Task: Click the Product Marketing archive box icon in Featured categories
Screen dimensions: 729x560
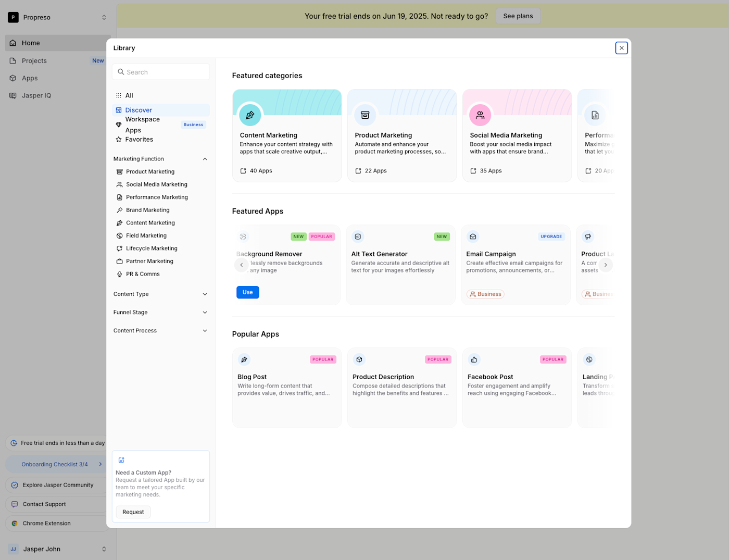Action: click(365, 115)
